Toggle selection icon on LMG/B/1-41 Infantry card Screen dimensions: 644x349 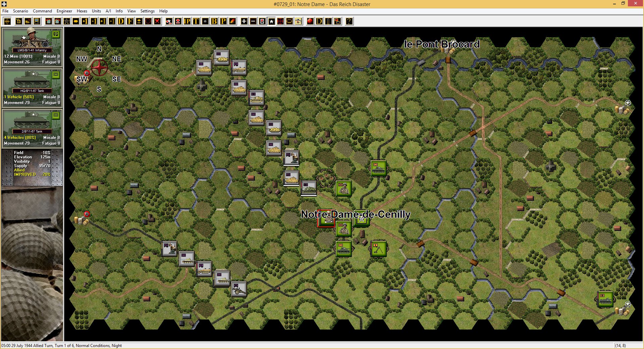coord(56,34)
